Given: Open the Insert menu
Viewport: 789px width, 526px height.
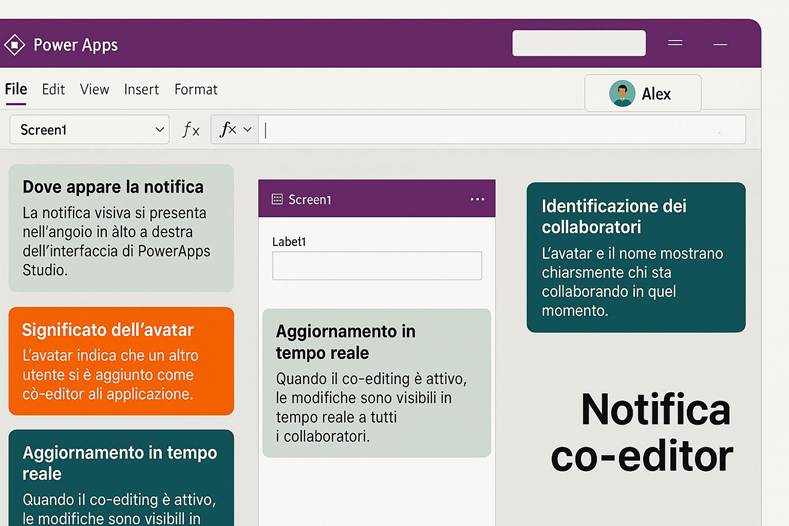Looking at the screenshot, I should click(141, 89).
